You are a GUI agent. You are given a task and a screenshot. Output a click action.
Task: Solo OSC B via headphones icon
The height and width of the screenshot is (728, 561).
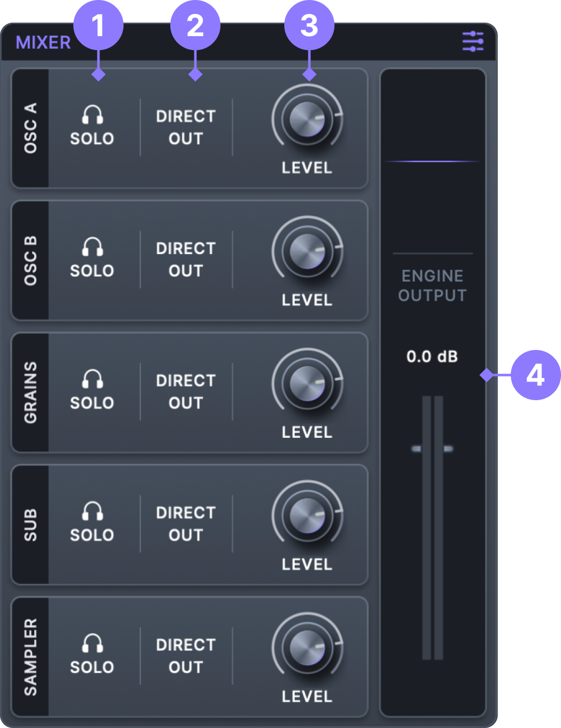(x=92, y=248)
